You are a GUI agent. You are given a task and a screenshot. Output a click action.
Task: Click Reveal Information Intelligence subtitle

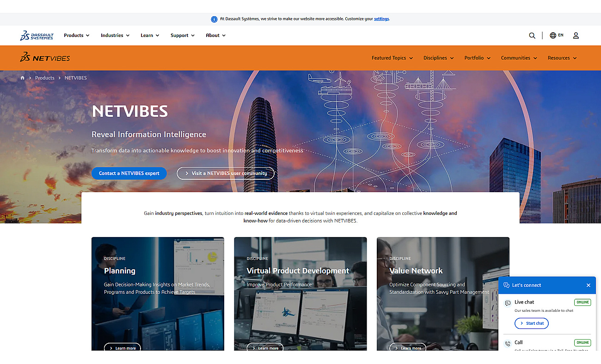[149, 134]
